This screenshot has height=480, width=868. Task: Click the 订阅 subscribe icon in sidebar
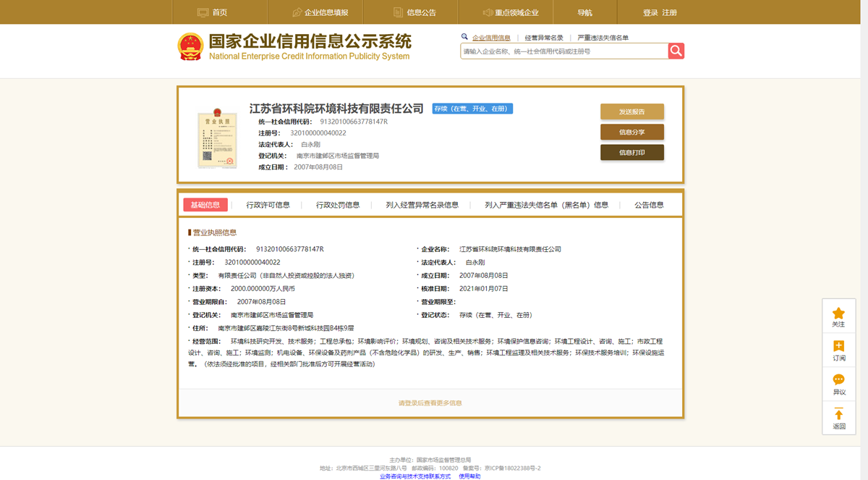pos(838,347)
